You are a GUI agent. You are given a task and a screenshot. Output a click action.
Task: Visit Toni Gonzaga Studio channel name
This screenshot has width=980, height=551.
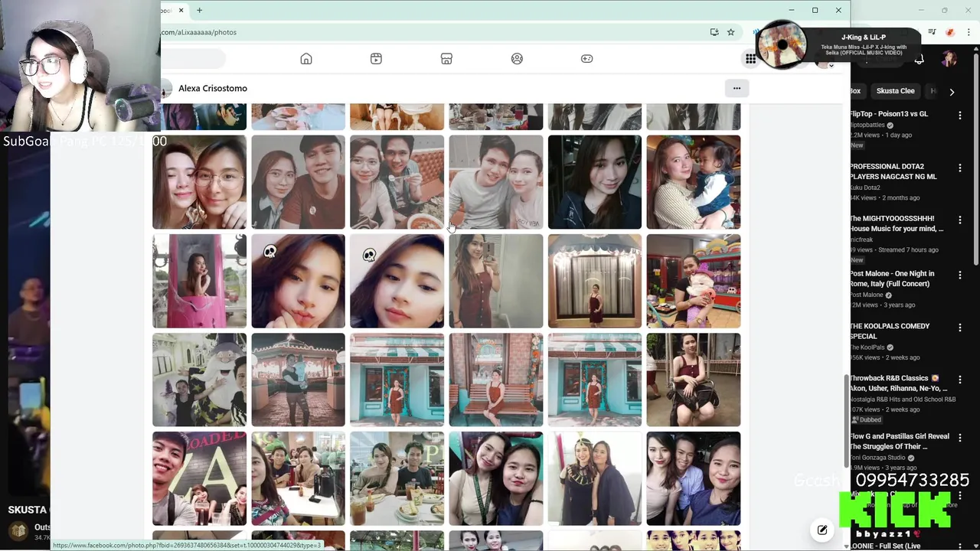pos(877,458)
